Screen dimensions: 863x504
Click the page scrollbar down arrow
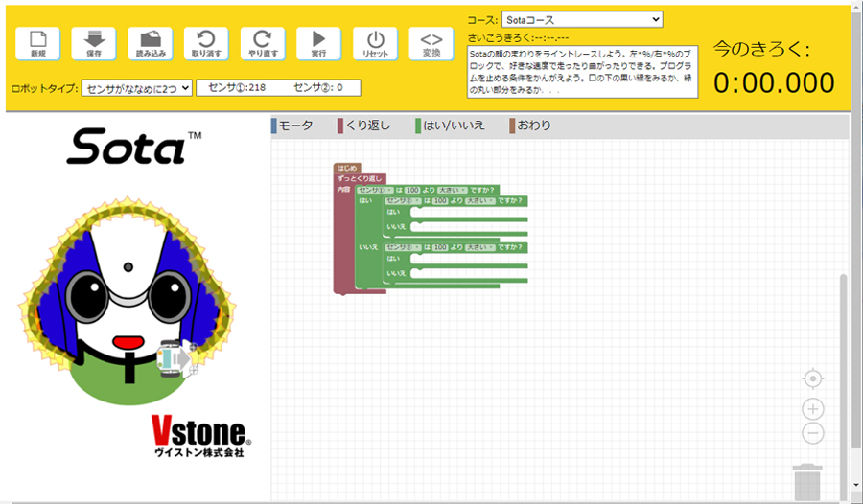[x=856, y=486]
